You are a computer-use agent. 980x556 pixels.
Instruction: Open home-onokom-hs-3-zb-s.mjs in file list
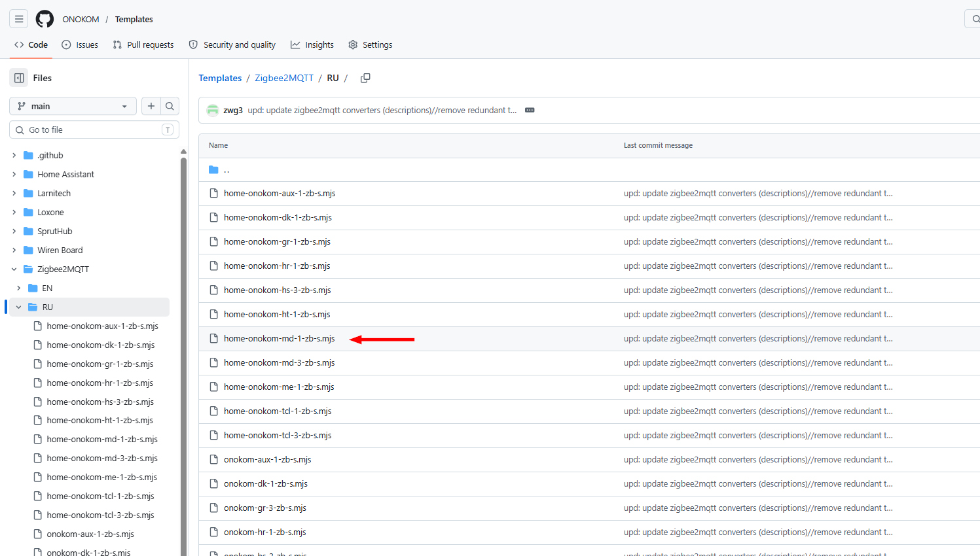pos(278,290)
